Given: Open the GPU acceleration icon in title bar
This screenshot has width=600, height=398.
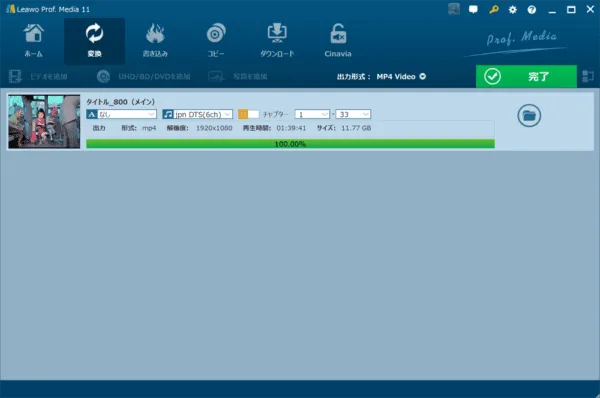Looking at the screenshot, I should tap(454, 9).
